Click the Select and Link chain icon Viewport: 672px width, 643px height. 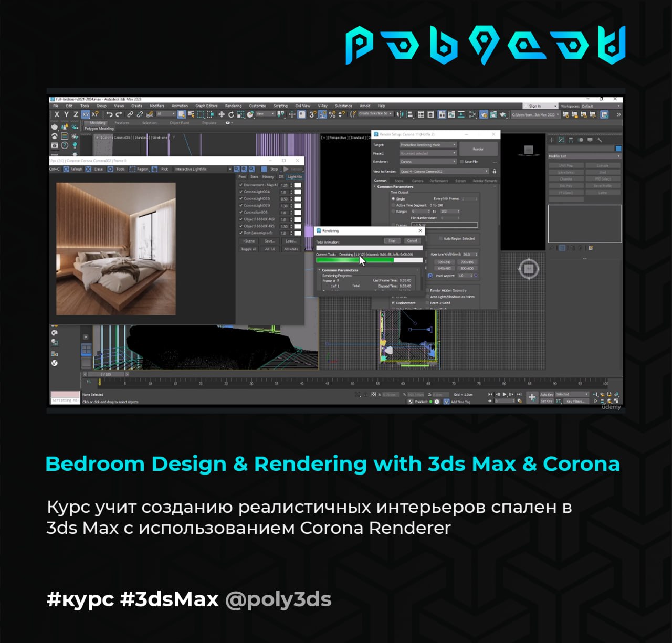click(x=130, y=114)
